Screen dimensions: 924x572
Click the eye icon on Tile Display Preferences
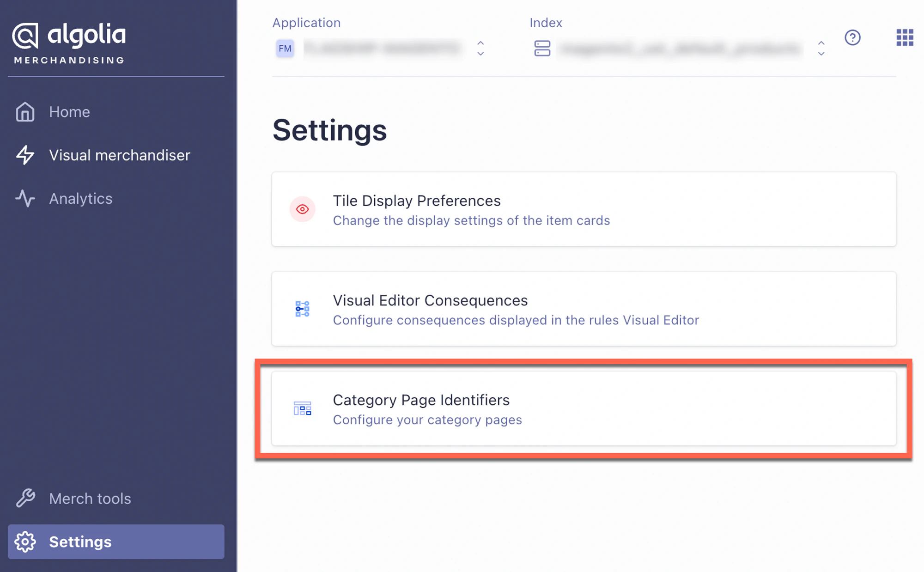point(302,209)
